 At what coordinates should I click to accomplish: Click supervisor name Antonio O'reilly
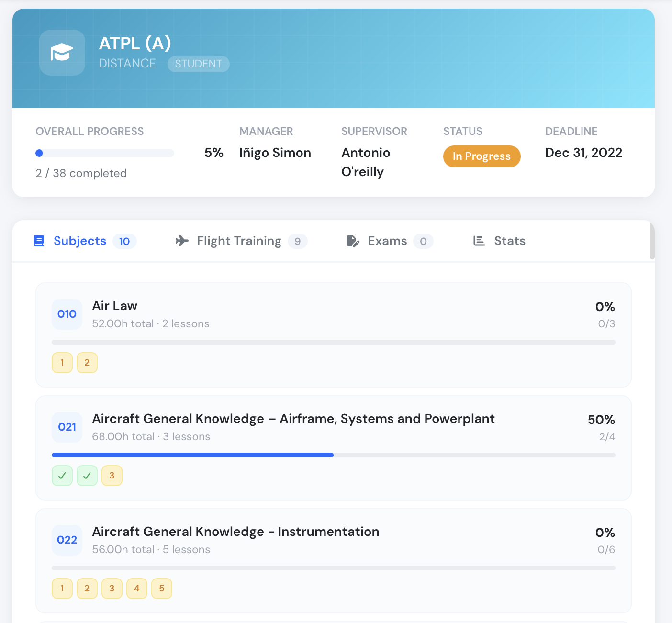(x=366, y=162)
